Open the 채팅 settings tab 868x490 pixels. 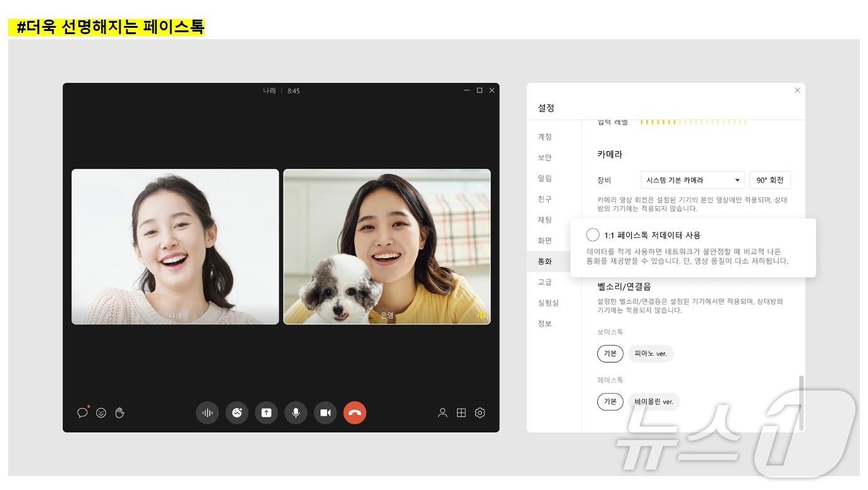[x=545, y=220]
